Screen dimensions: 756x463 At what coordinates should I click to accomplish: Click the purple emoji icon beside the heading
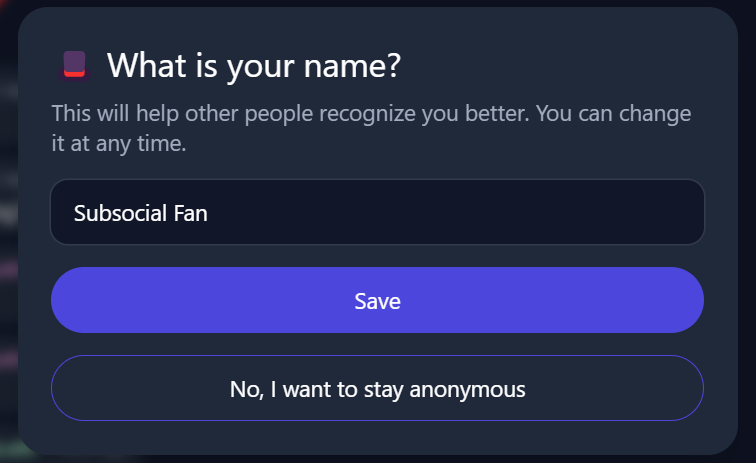[74, 65]
